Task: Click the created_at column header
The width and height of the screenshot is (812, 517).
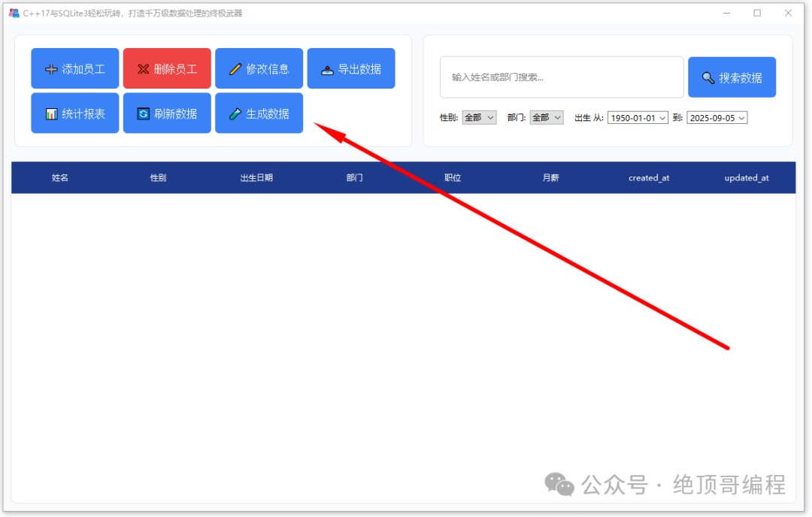Action: [649, 177]
